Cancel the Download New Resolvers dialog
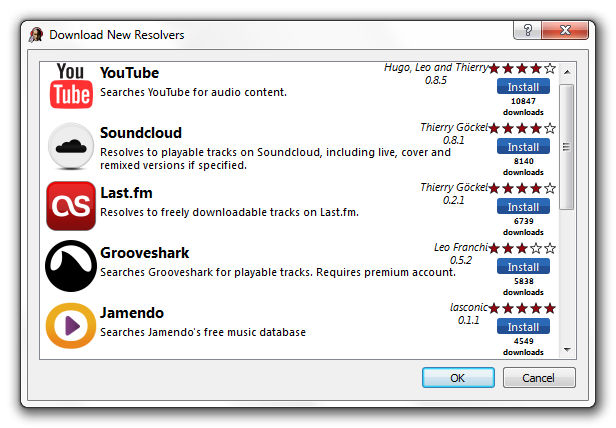This screenshot has width=616, height=428. point(539,378)
